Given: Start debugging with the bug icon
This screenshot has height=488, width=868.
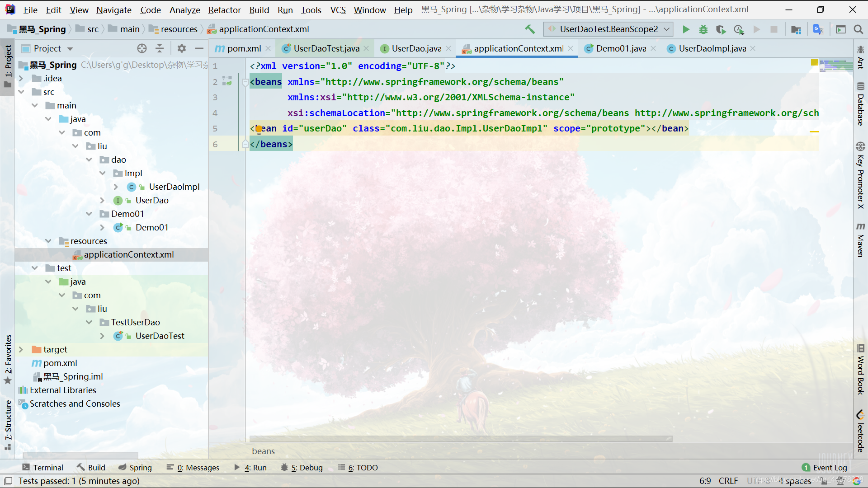Looking at the screenshot, I should 703,29.
